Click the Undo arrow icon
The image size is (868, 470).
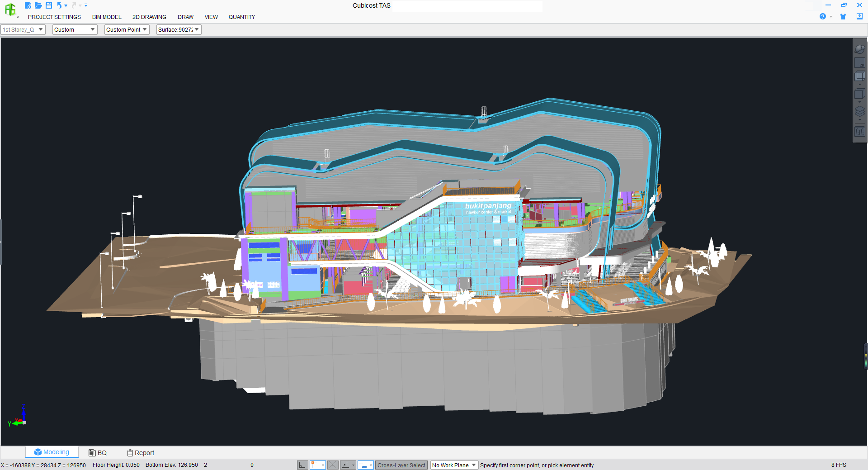[x=59, y=5]
